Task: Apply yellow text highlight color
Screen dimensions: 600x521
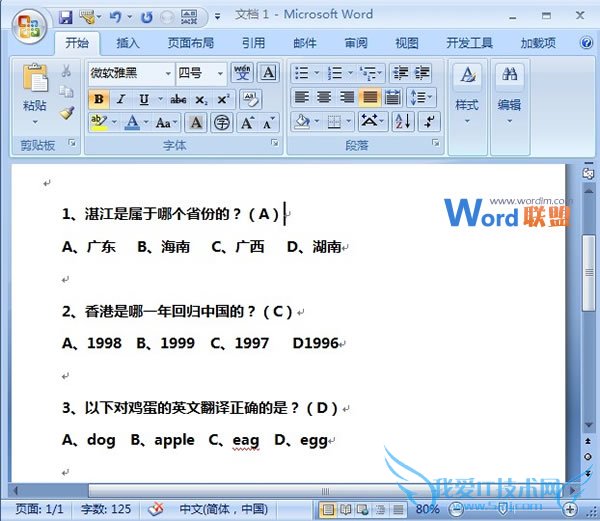Action: coord(99,122)
